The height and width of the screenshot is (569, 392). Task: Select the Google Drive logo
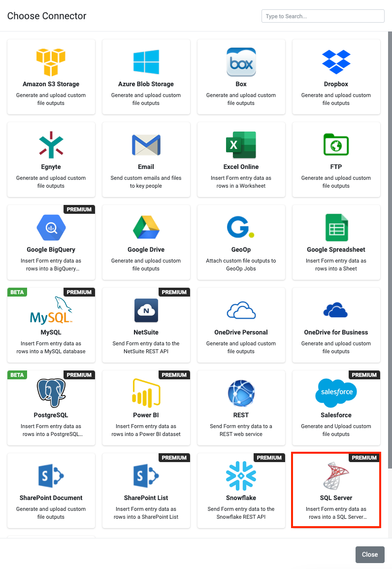coord(146,227)
